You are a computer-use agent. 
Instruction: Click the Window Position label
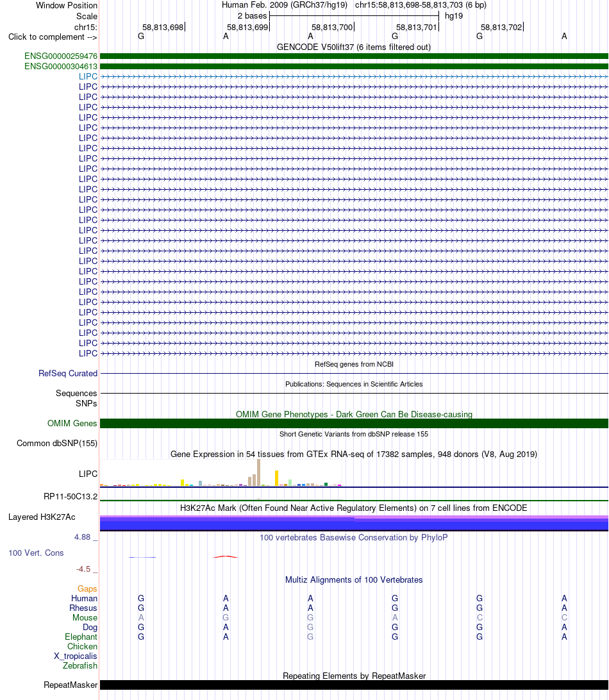[x=67, y=6]
